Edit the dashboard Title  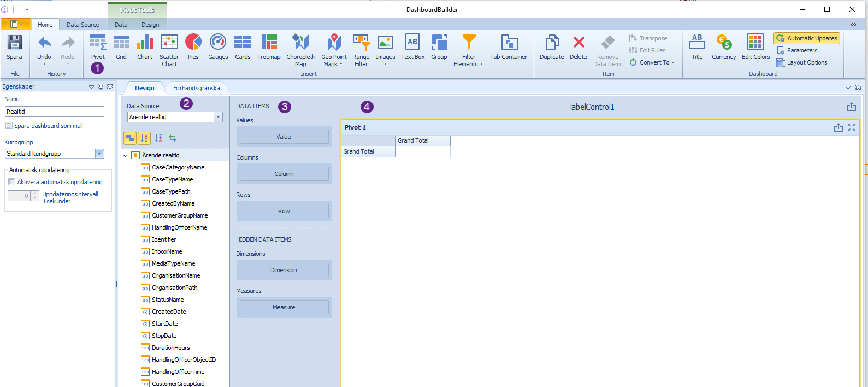[x=697, y=48]
